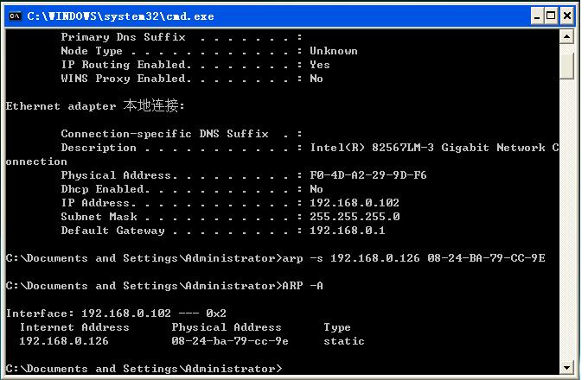
Task: Click the IP Address 192.168.0.102 value
Action: tap(355, 203)
